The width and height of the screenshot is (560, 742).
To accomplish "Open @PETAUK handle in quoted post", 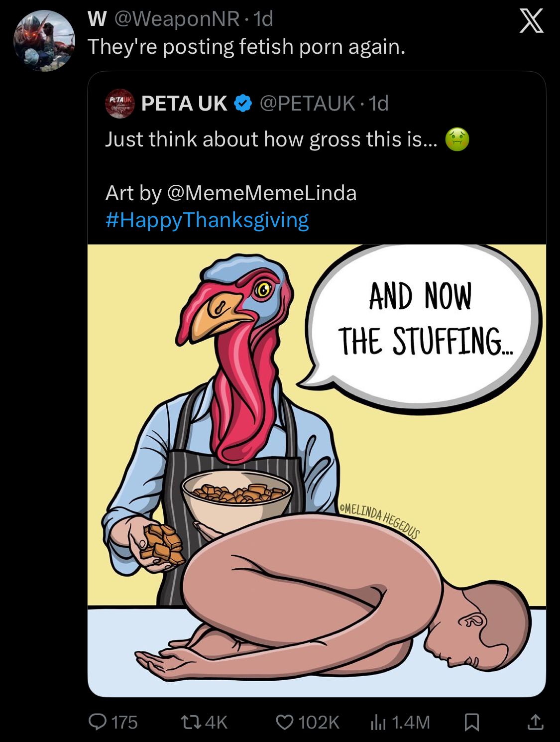I will click(307, 104).
